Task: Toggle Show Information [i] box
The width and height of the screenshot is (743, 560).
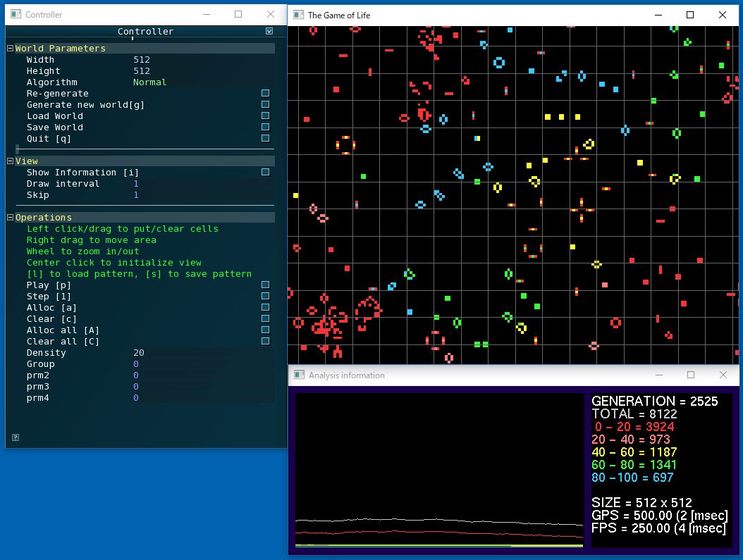Action: coord(265,173)
